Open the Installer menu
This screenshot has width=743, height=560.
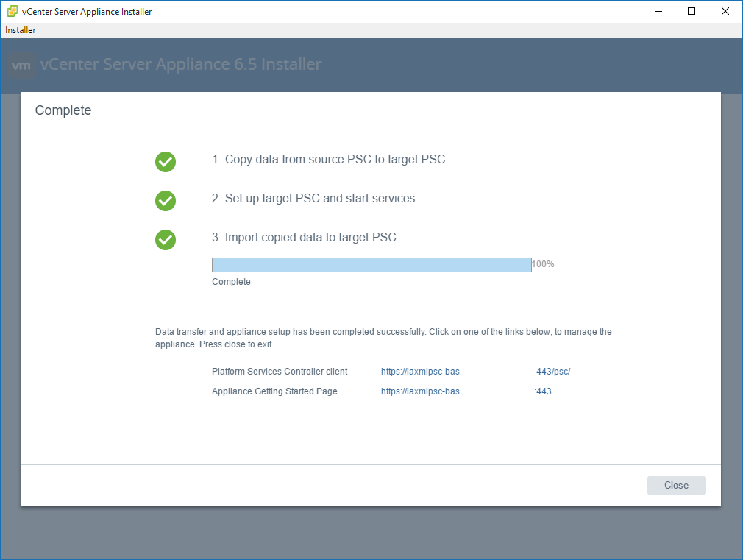pyautogui.click(x=21, y=30)
